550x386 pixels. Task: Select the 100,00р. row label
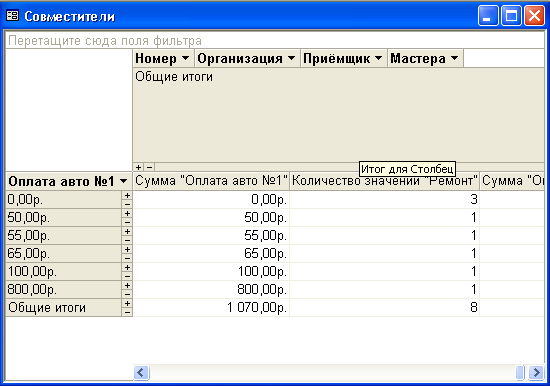pyautogui.click(x=64, y=272)
